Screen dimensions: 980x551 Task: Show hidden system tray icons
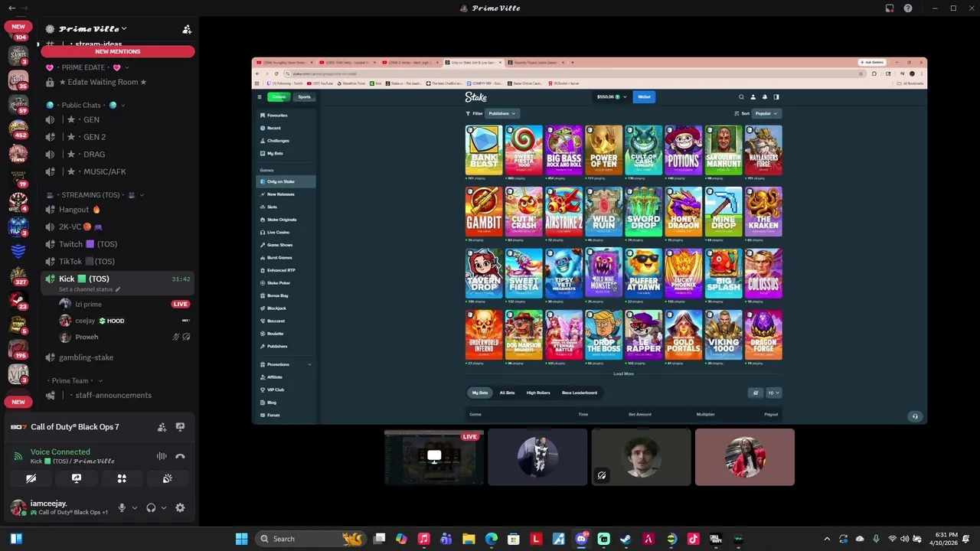point(827,539)
